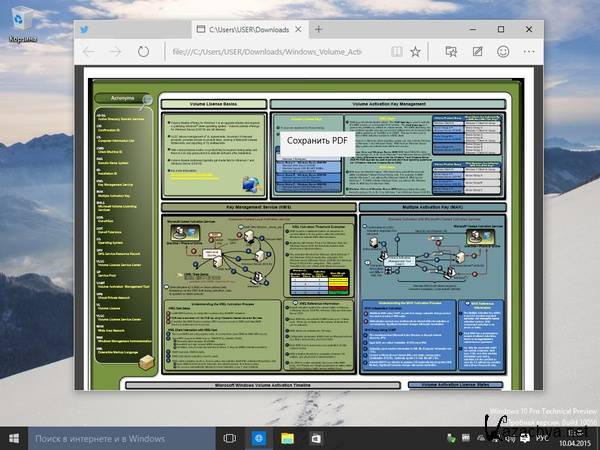The image size is (600, 450).
Task: Add page to favorites with star
Action: pos(416,51)
